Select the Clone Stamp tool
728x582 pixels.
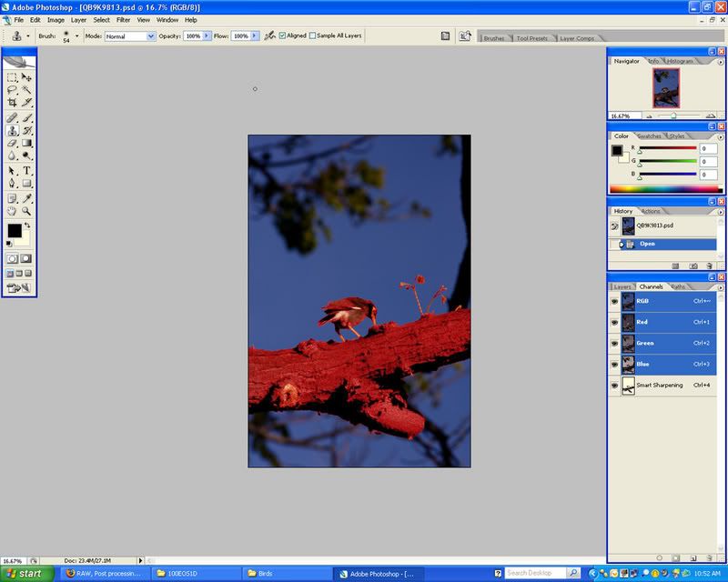coord(11,129)
